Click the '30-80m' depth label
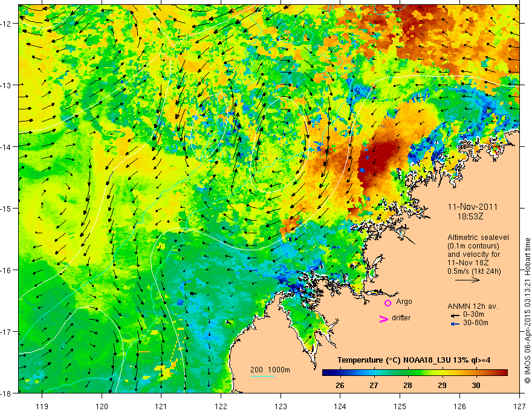Screen dimensions: 532x411 (476, 323)
